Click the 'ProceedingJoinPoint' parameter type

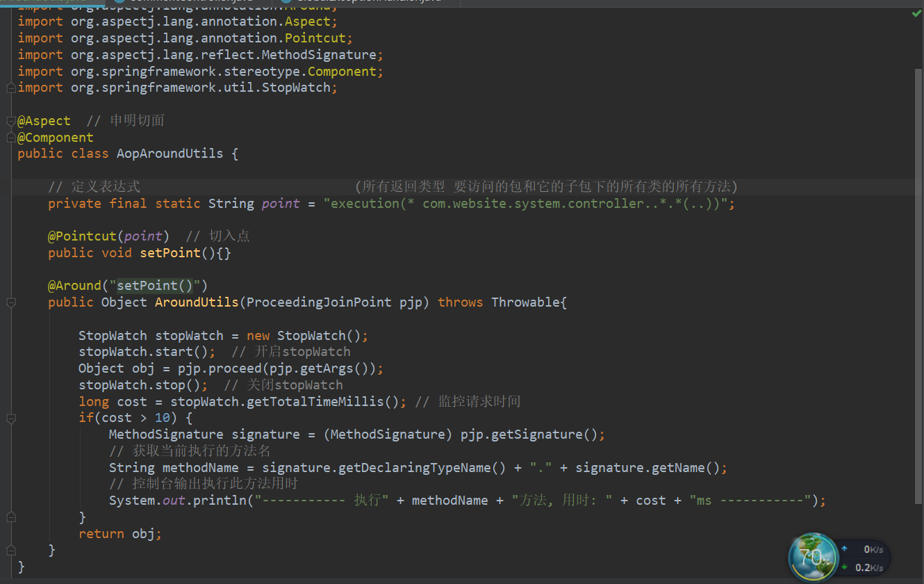tap(319, 302)
